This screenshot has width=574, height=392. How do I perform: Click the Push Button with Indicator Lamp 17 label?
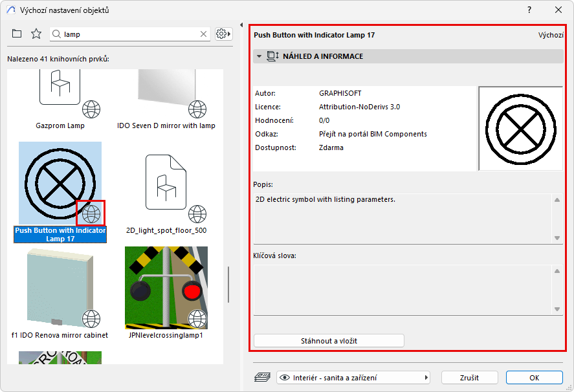60,234
